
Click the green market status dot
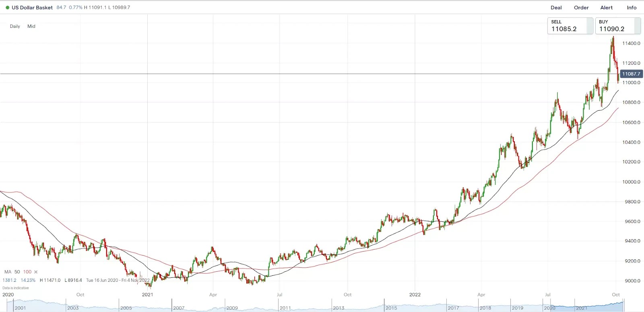coord(7,8)
